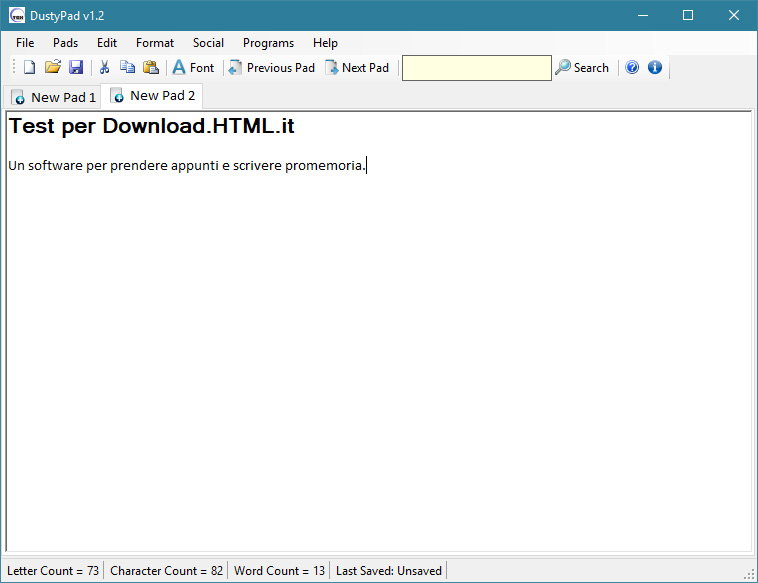
Task: Go to Previous Pad
Action: tap(271, 68)
